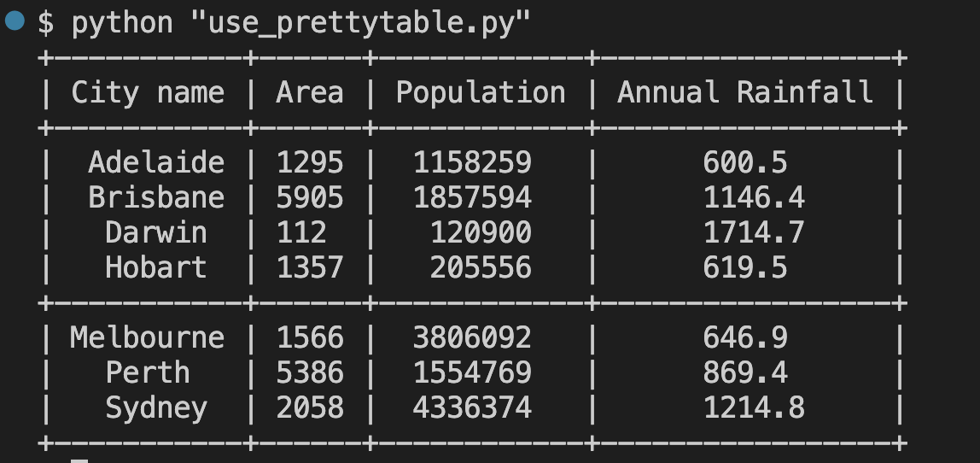Click the blue command status dot

15,21
